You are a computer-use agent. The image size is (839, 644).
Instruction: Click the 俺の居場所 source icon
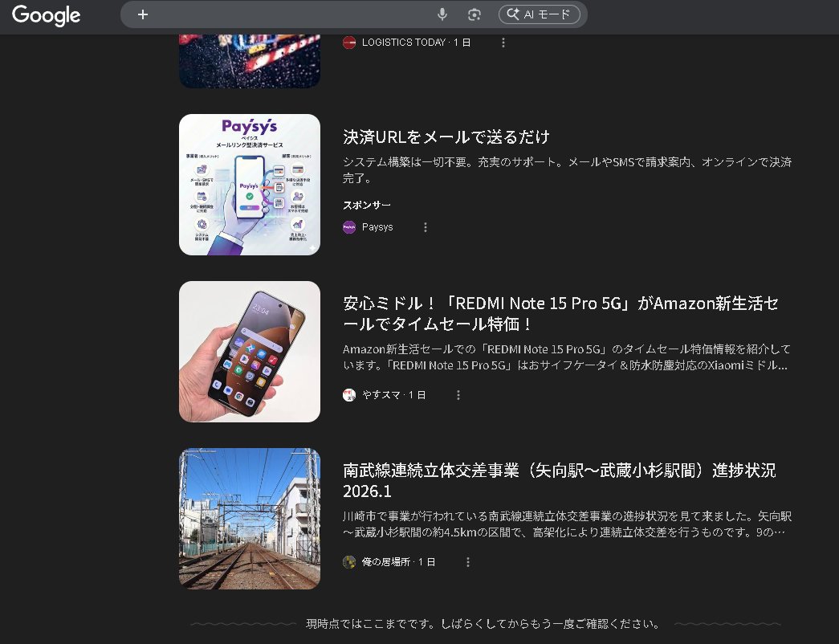click(x=349, y=562)
